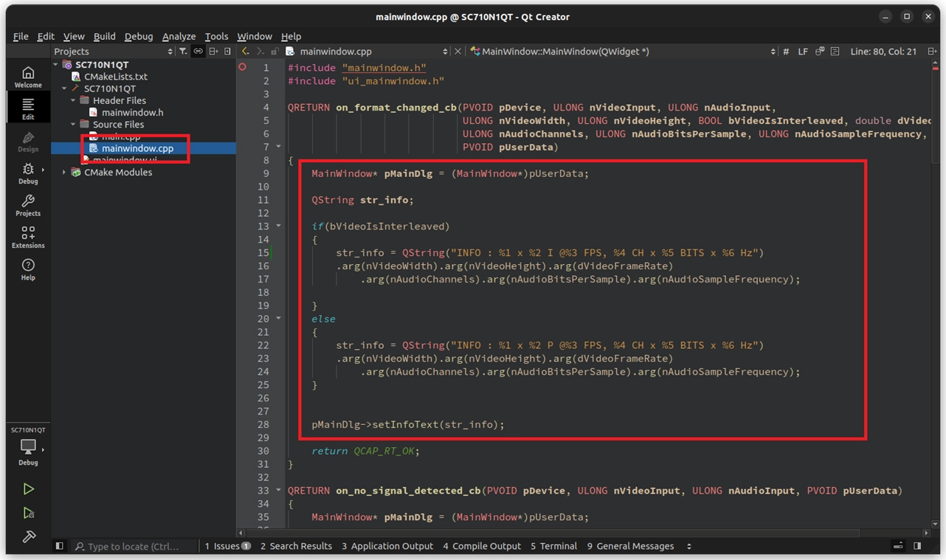Toggle right sidebar visibility in status bar
The height and width of the screenshot is (560, 946).
coord(917,546)
